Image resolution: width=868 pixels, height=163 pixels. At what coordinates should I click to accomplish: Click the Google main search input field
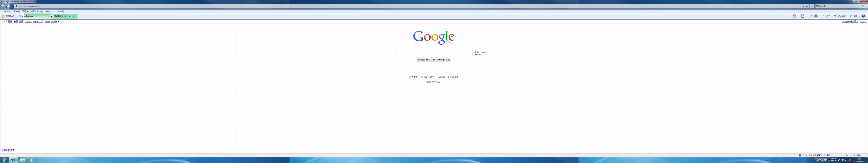tap(434, 53)
